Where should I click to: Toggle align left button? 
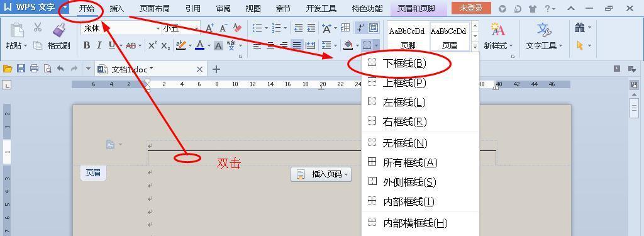(257, 45)
